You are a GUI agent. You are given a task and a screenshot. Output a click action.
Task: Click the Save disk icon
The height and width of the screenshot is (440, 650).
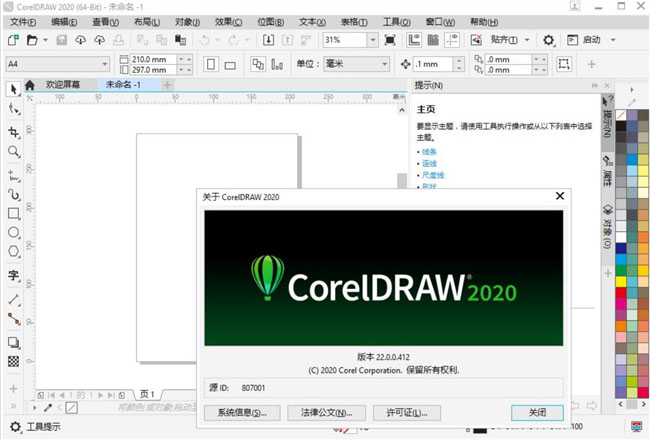(x=62, y=40)
